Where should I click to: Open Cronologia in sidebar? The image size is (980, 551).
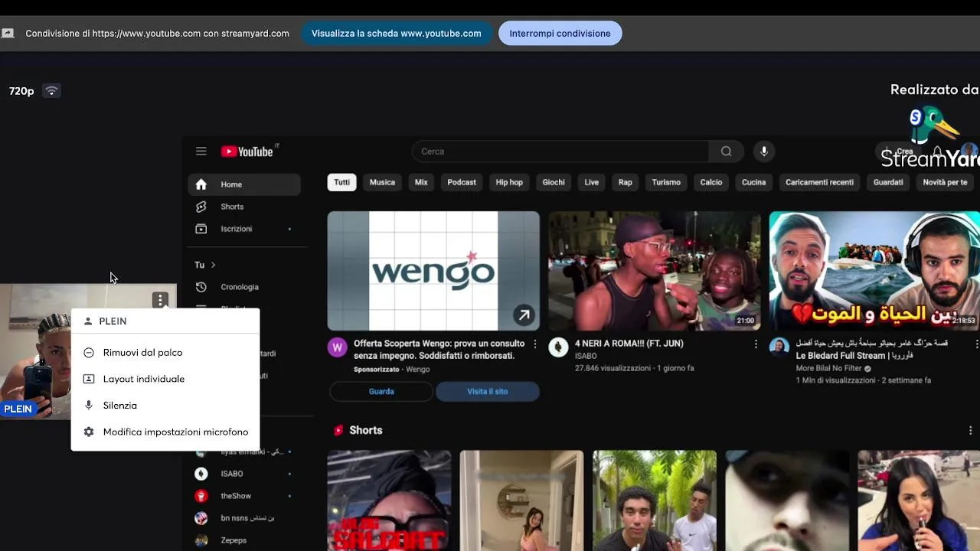coord(244,287)
